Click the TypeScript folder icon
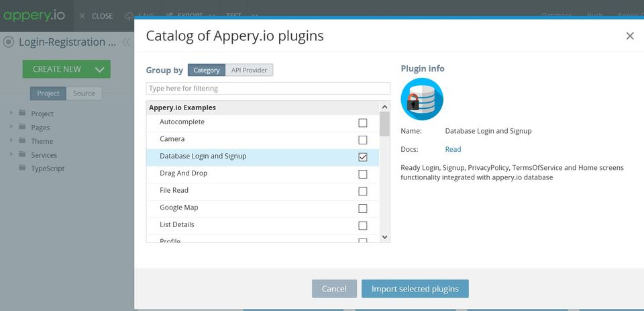 22,169
